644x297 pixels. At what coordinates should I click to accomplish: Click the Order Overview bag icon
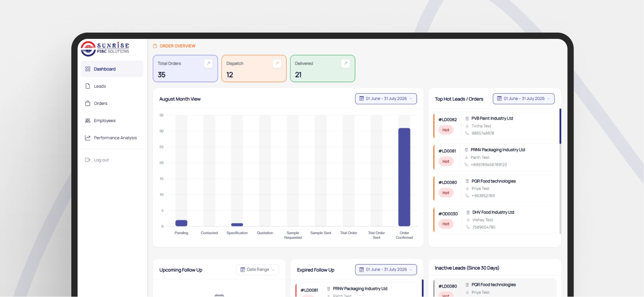[155, 46]
